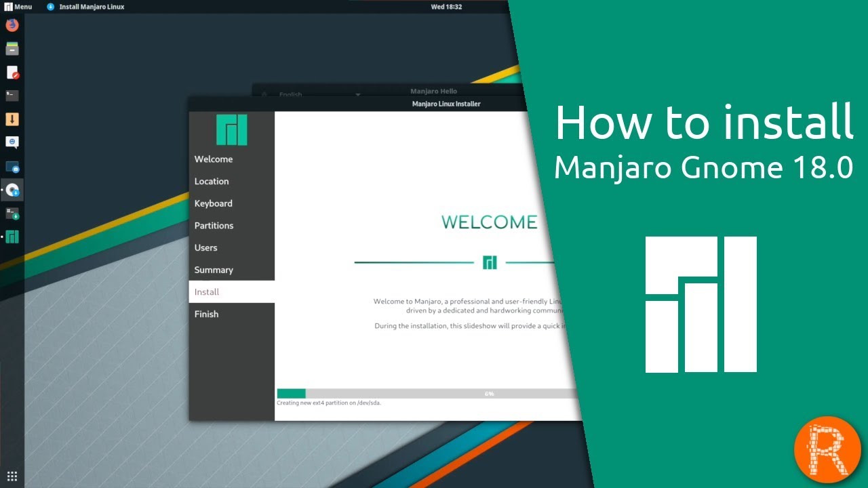The height and width of the screenshot is (488, 868).
Task: Click the blue download icon in top bar
Action: (x=51, y=7)
